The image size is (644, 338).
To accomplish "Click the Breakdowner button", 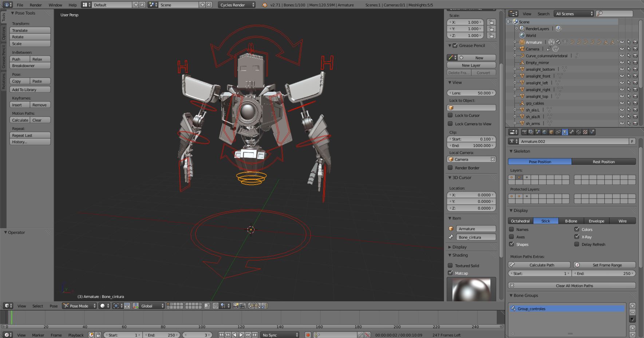I will (30, 66).
